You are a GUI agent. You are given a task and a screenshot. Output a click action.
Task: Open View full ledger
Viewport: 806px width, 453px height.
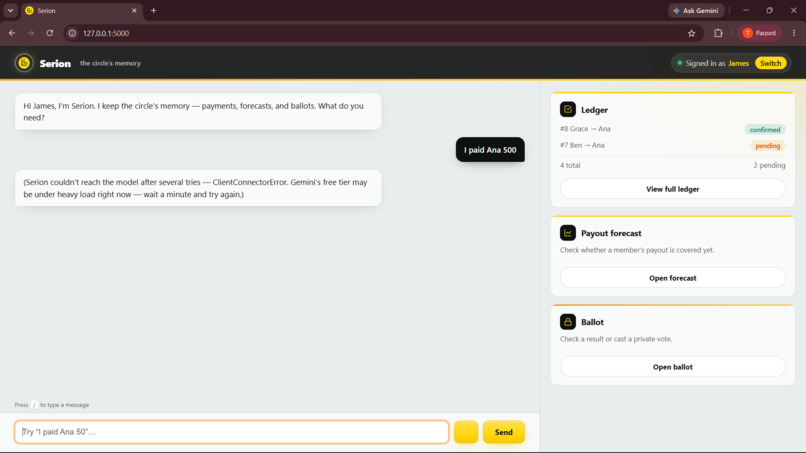click(x=672, y=189)
